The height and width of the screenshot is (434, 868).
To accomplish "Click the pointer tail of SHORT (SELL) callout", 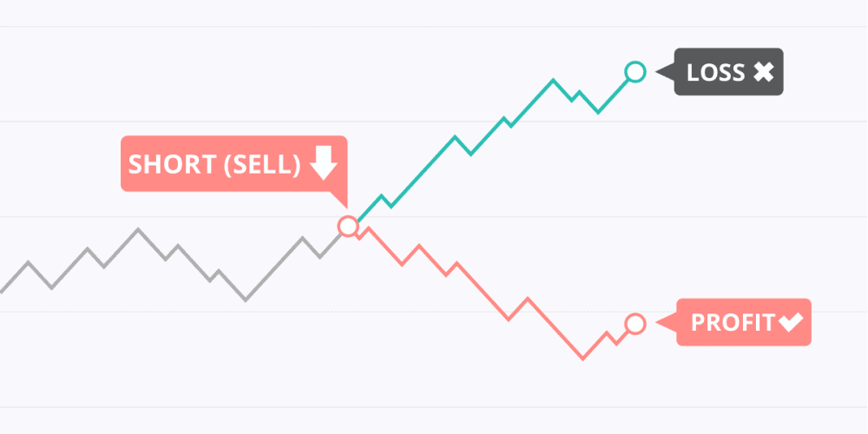I will pyautogui.click(x=339, y=200).
